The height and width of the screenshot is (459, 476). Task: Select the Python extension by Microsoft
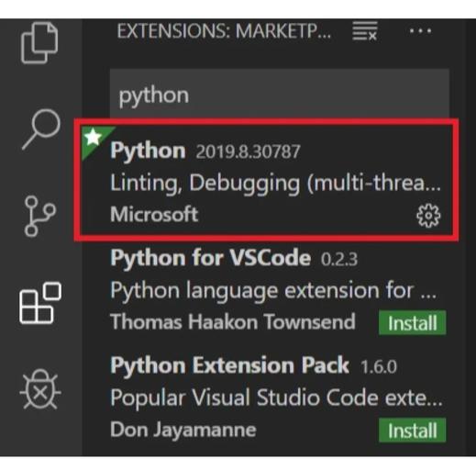click(x=266, y=180)
